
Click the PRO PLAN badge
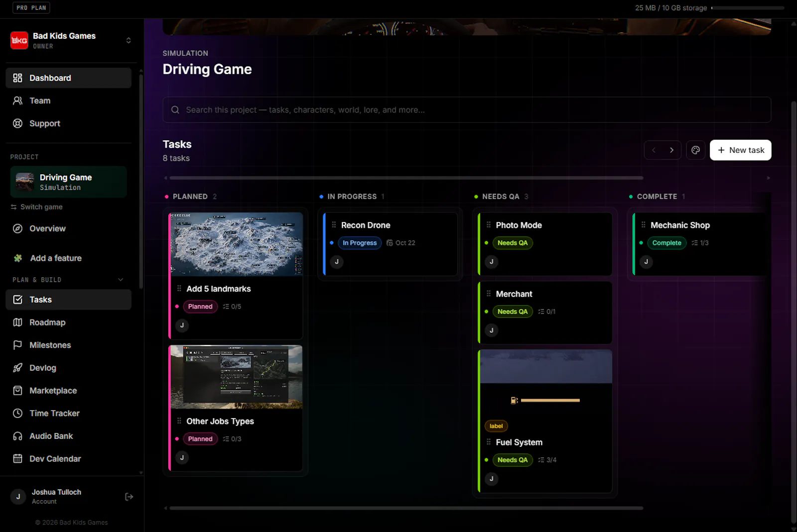[x=31, y=8]
